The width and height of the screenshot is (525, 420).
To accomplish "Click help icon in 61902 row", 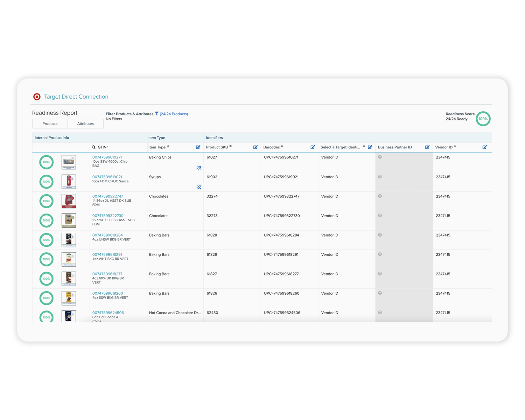I will pos(380,177).
